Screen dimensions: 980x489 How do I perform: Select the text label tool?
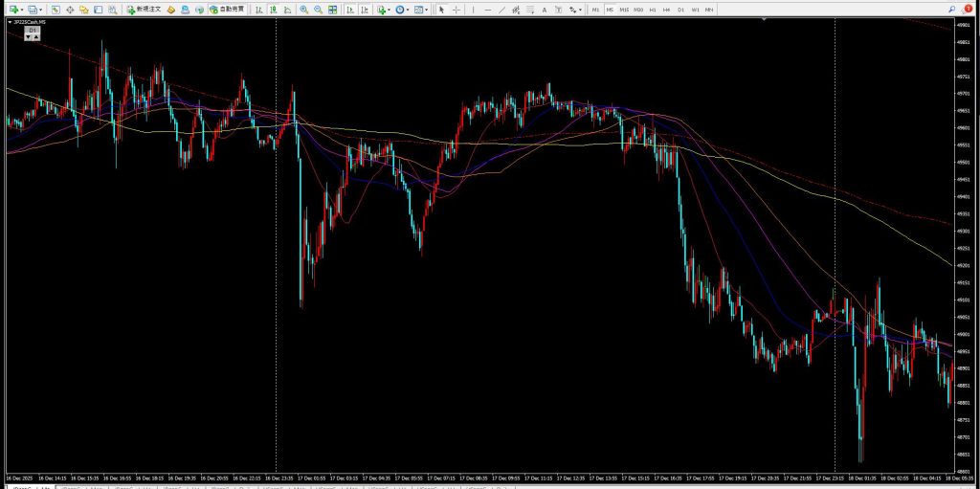pos(545,10)
